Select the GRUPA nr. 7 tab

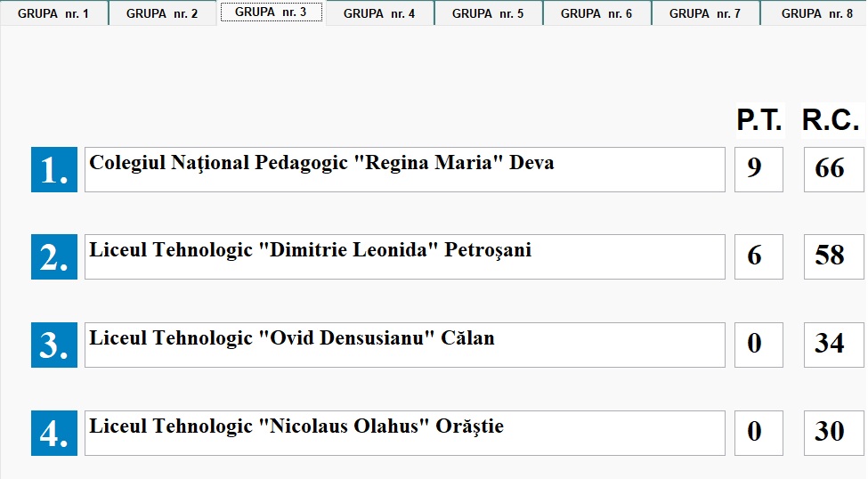[x=705, y=13]
